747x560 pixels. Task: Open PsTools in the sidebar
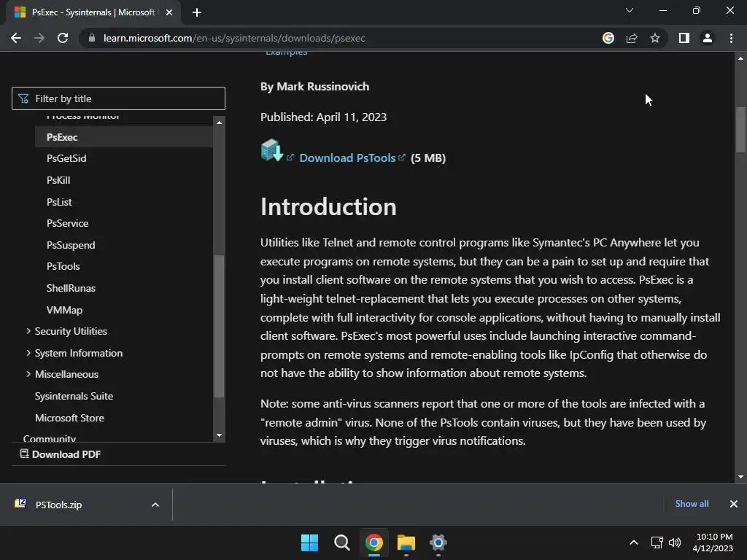point(63,267)
